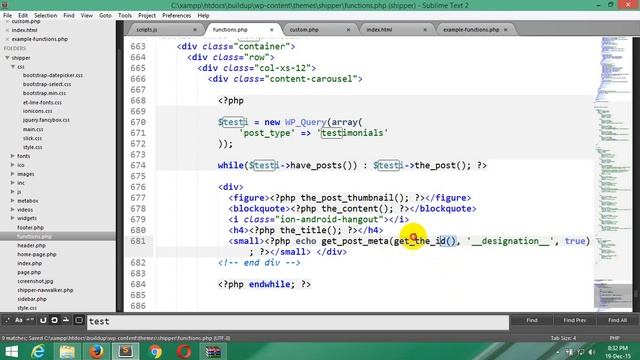Open WinRAR from taskbar
The height and width of the screenshot is (360, 640).
click(213, 351)
